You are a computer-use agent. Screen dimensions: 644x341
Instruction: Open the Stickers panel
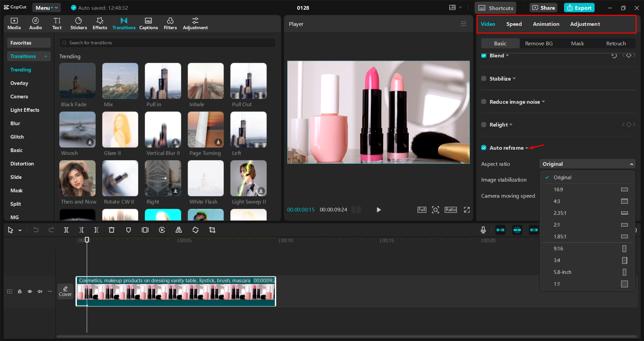pos(79,23)
